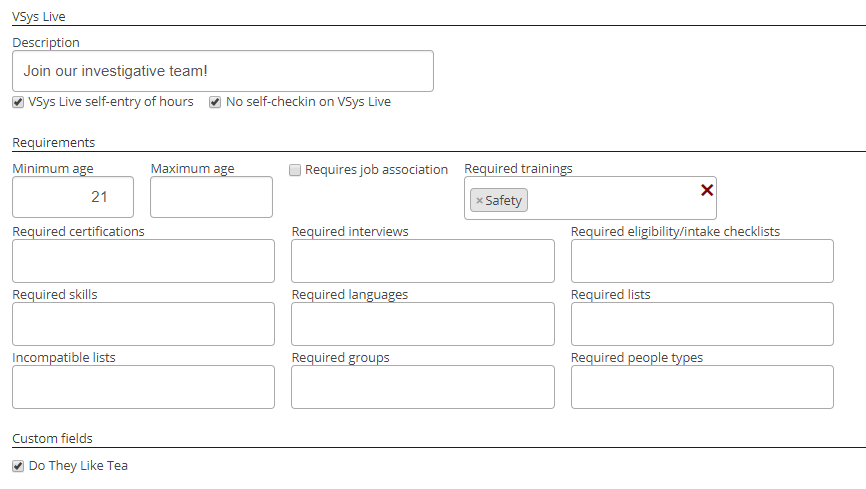This screenshot has height=489, width=866.
Task: Click the Incompatible lists box
Action: 143,387
